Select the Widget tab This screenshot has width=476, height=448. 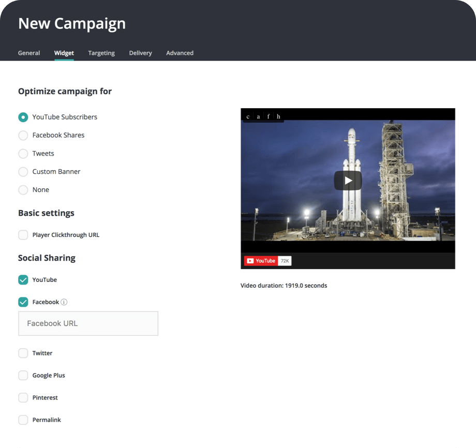tap(64, 53)
